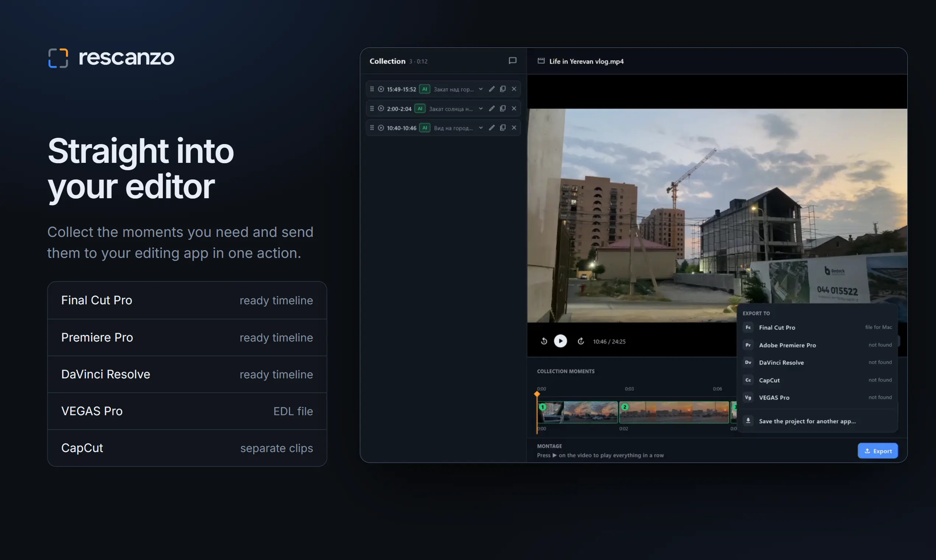This screenshot has height=560, width=936.
Task: Play the video in the player
Action: pos(560,341)
